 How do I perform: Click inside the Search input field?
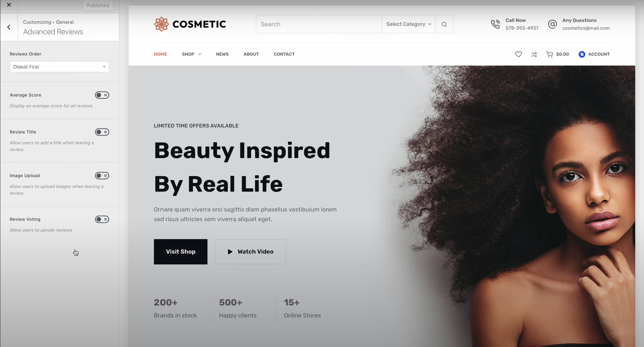(319, 24)
